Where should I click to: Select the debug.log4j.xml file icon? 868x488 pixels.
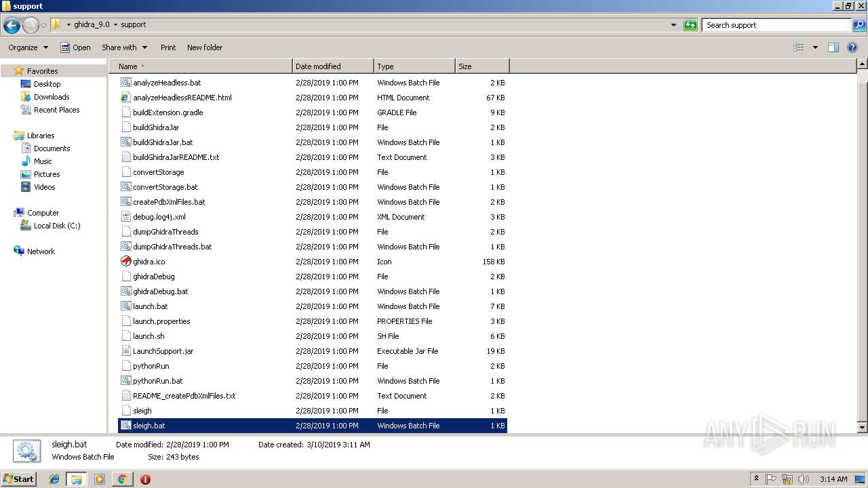pyautogui.click(x=125, y=217)
